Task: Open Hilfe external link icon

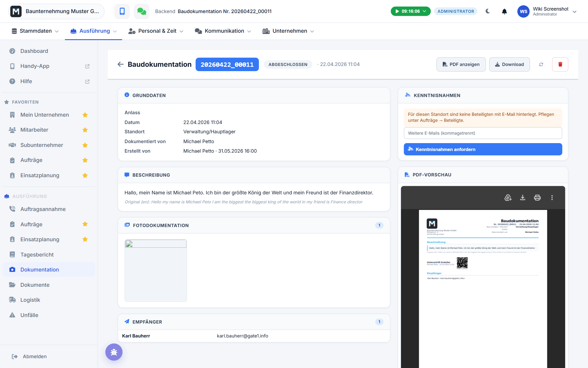Action: pyautogui.click(x=87, y=82)
